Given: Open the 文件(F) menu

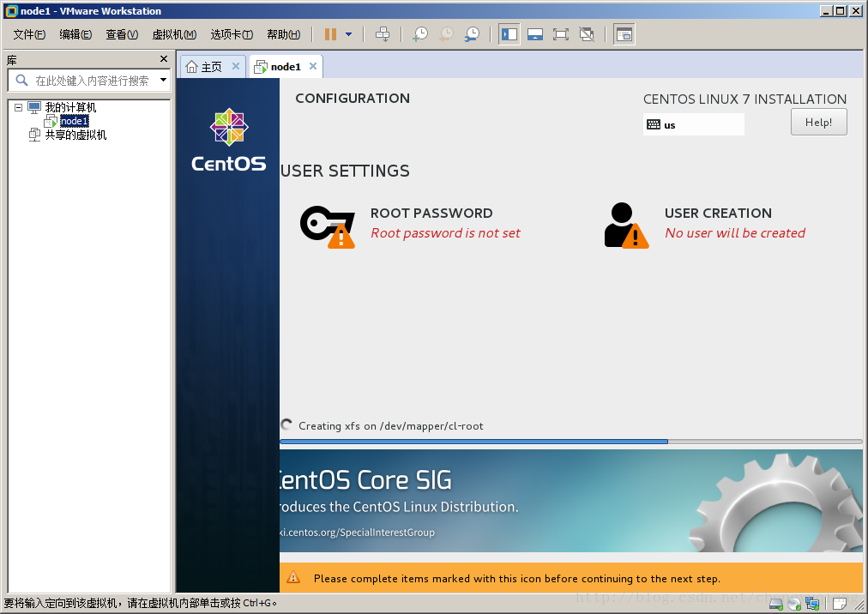Looking at the screenshot, I should point(29,34).
